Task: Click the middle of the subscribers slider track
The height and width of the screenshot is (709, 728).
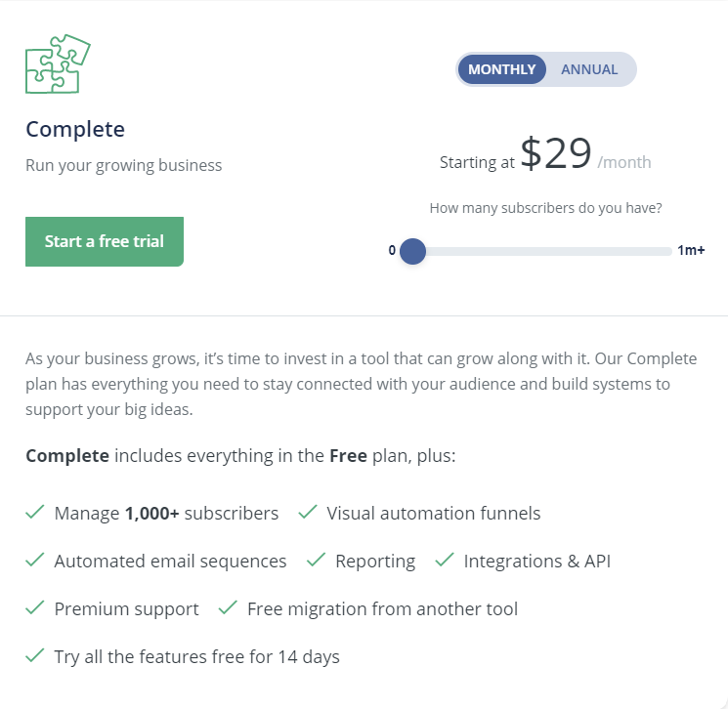Action: click(542, 251)
